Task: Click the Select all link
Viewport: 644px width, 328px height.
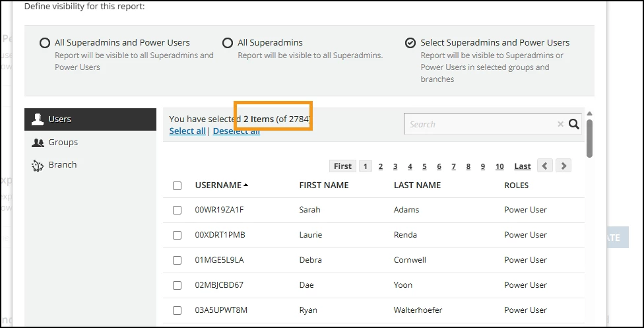Action: point(187,131)
